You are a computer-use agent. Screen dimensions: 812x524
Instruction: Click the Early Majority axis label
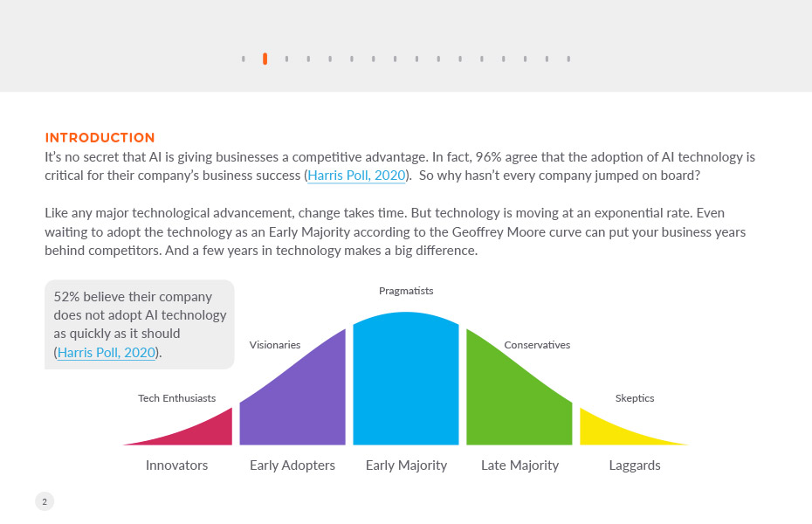click(x=406, y=465)
